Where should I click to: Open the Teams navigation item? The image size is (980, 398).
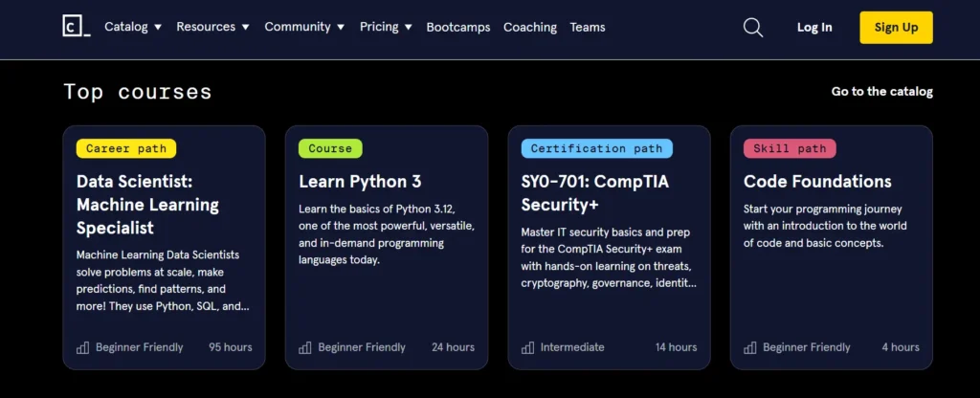587,27
